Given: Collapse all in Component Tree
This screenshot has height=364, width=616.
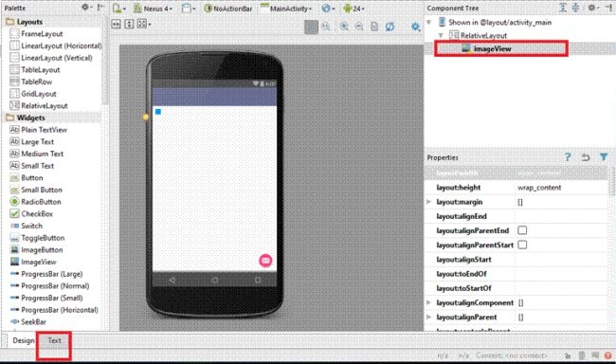Looking at the screenshot, I should click(x=575, y=8).
